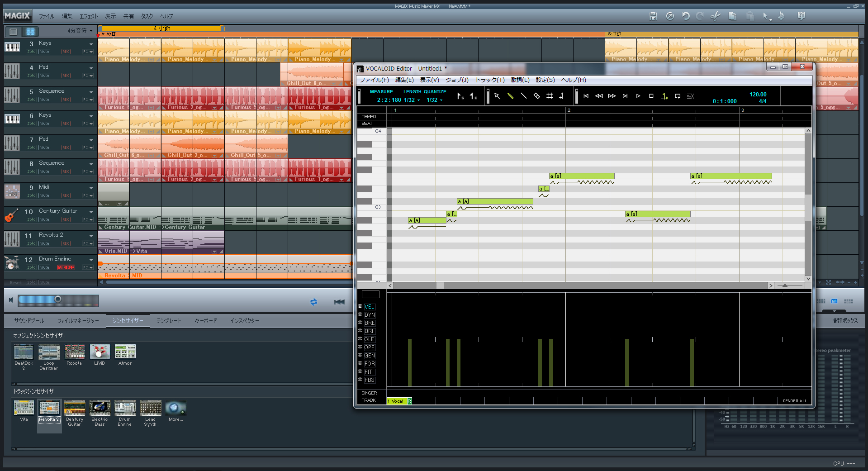Choose the Century Guitar track synthesizer

[74, 408]
